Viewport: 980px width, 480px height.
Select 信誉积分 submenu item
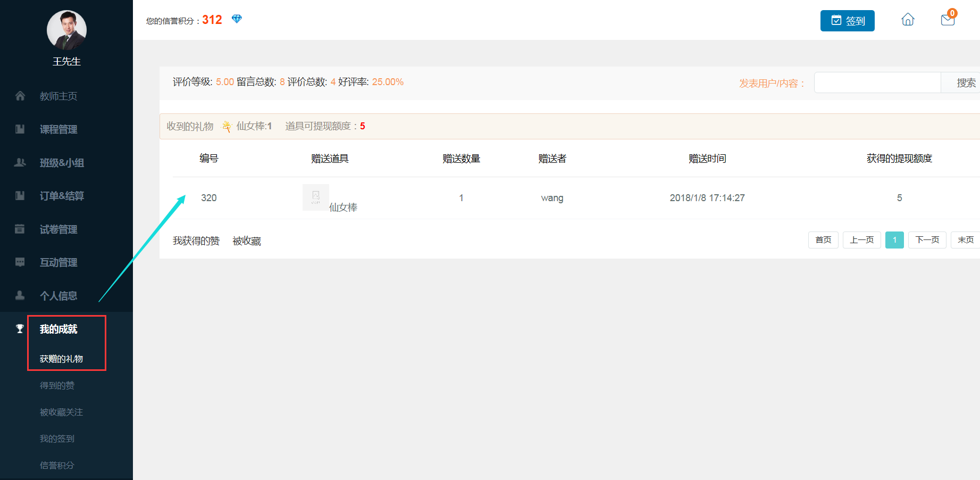(x=57, y=465)
